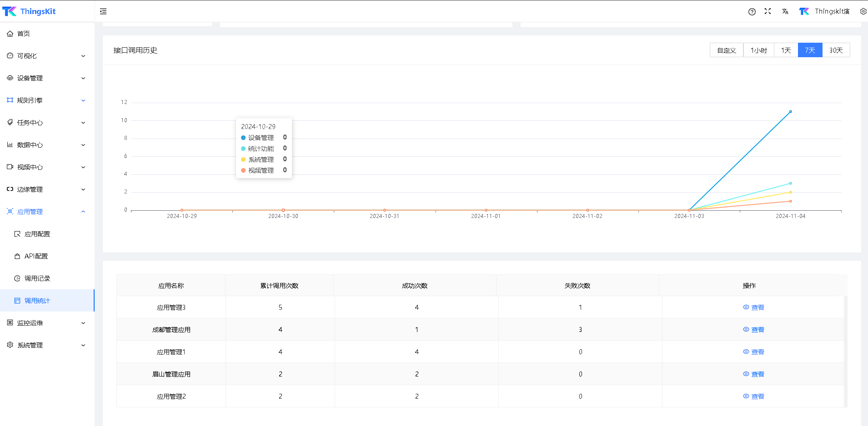Click 查看 for 眉山管理应用 row
Image resolution: width=868 pixels, height=426 pixels.
(753, 374)
